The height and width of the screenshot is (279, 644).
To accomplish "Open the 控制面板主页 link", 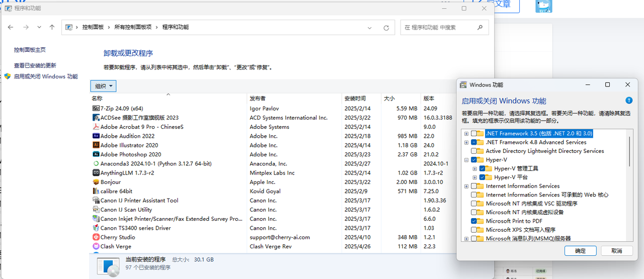I will (30, 50).
